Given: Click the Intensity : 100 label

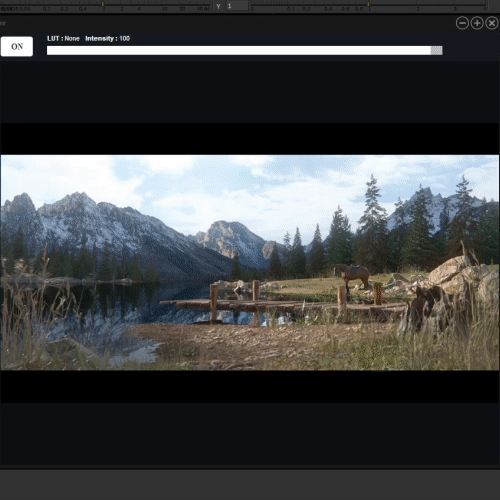Looking at the screenshot, I should pyautogui.click(x=107, y=39).
